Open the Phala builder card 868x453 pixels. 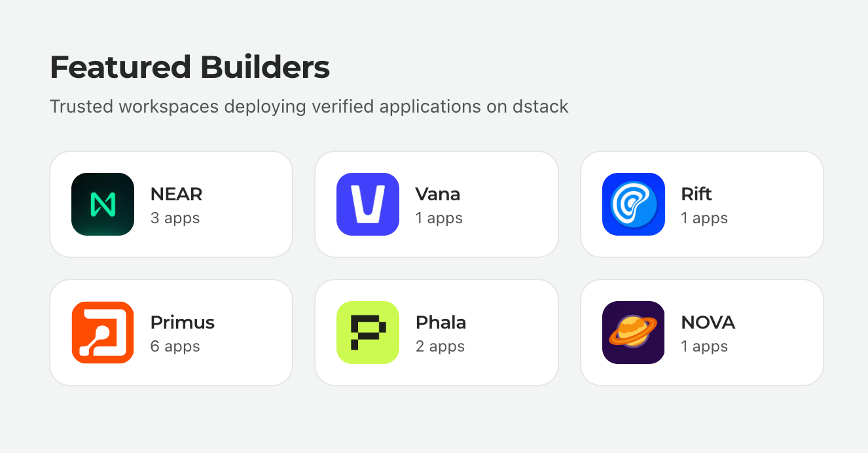click(x=436, y=333)
